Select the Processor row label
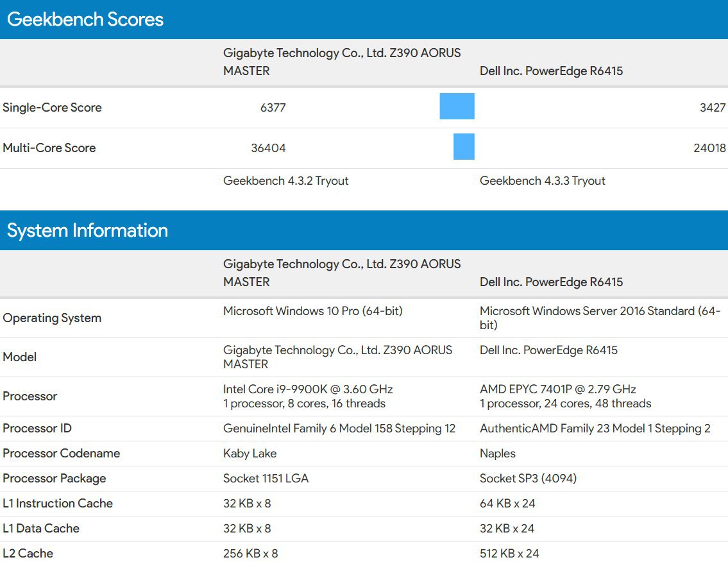The width and height of the screenshot is (728, 562). coord(30,396)
